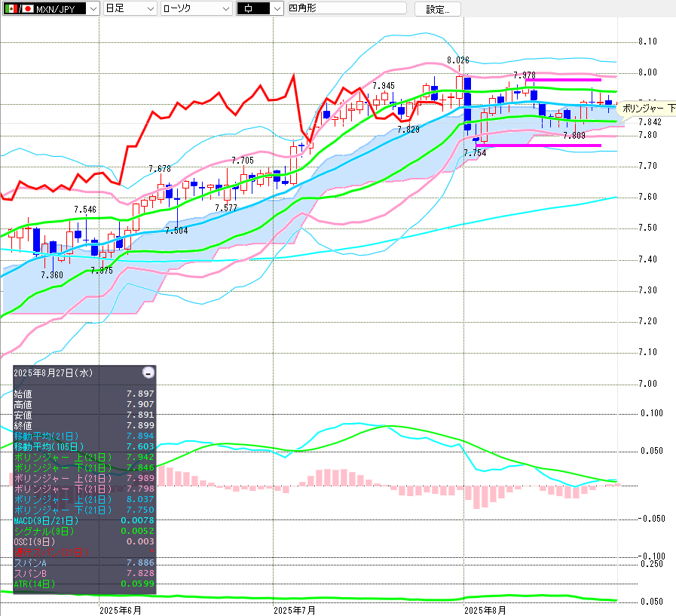
Task: Click the 四角形 drawing shape field
Action: (x=347, y=8)
